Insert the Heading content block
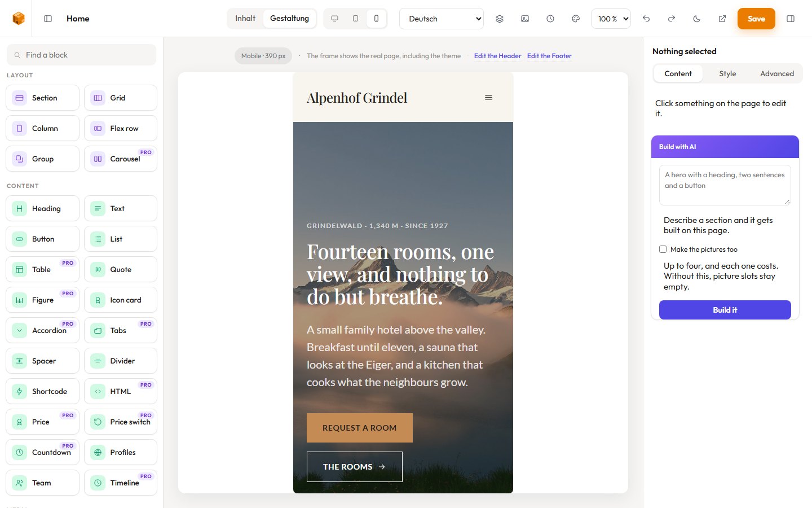The height and width of the screenshot is (508, 812). click(x=42, y=208)
